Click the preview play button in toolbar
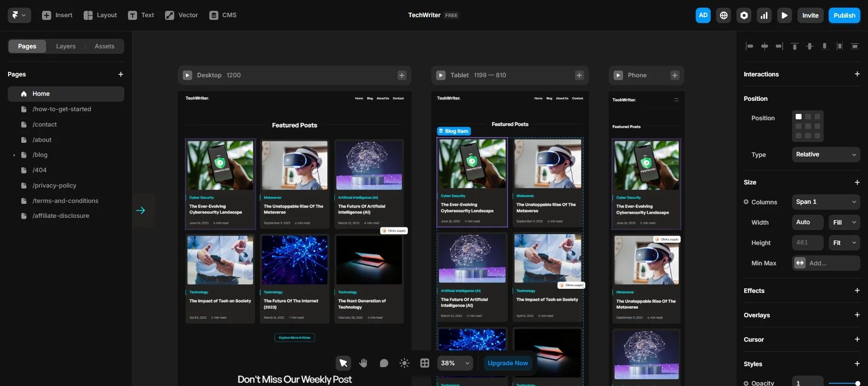Image resolution: width=868 pixels, height=386 pixels. (784, 15)
